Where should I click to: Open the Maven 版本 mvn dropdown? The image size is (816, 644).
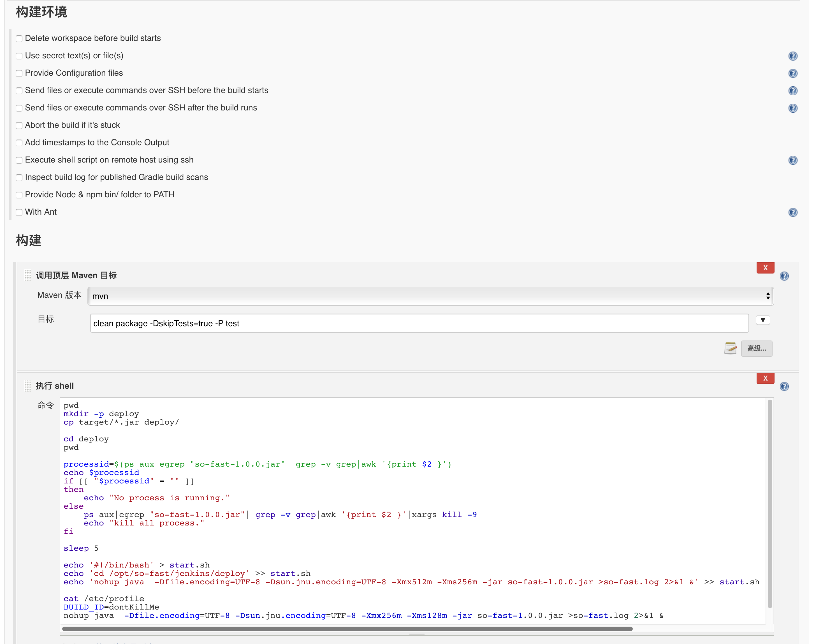[x=430, y=296]
